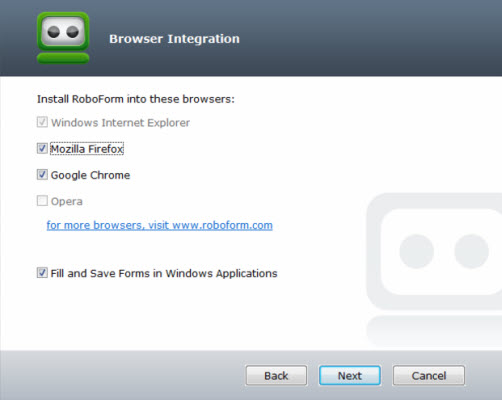Screen dimensions: 502x400
Task: Uncheck the Google Chrome checkbox
Action: pos(42,174)
